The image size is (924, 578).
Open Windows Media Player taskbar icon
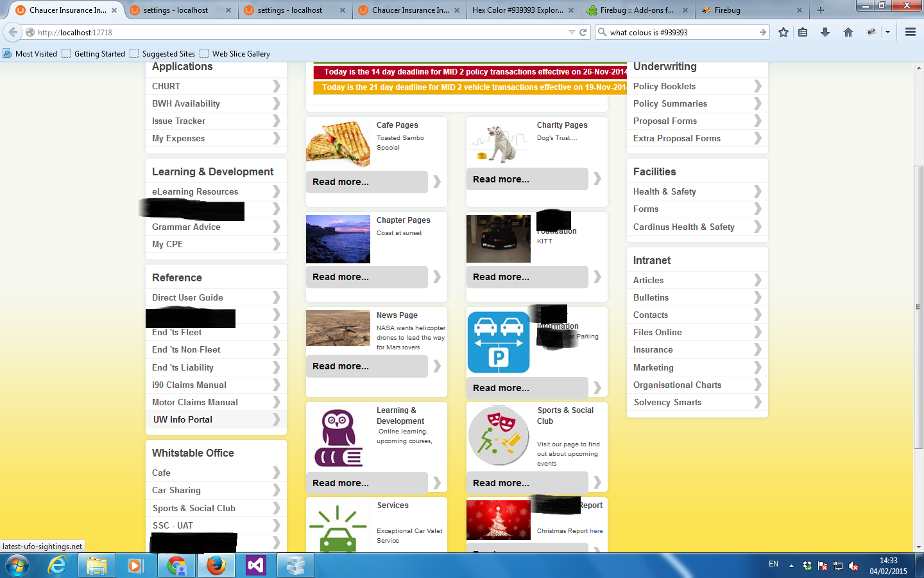point(135,566)
